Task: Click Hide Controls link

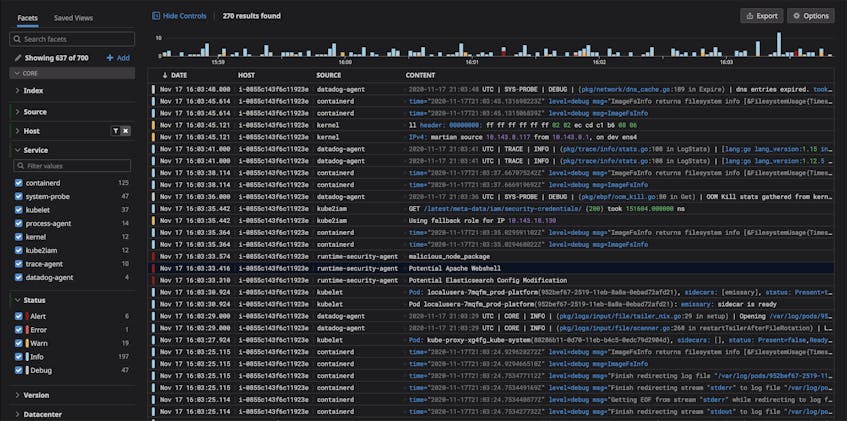Action: point(185,16)
